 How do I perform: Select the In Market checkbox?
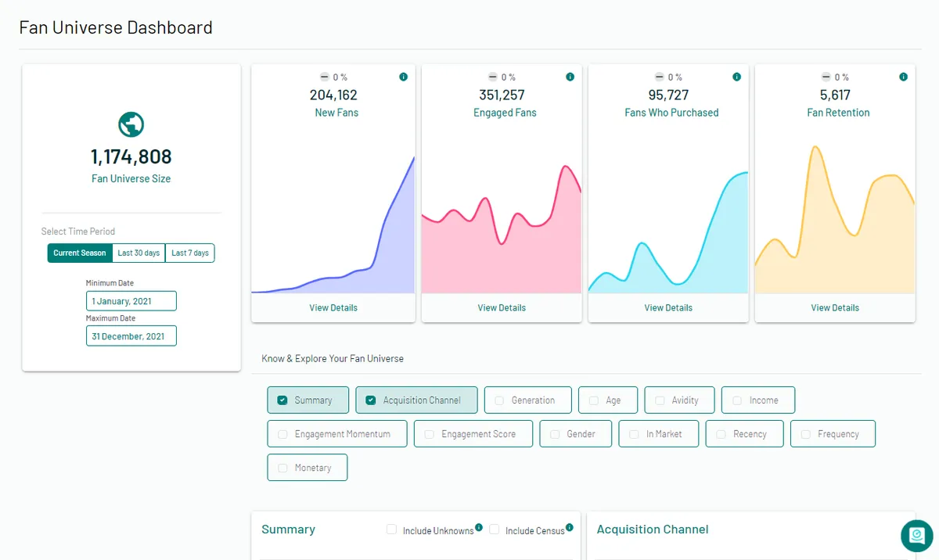[634, 434]
